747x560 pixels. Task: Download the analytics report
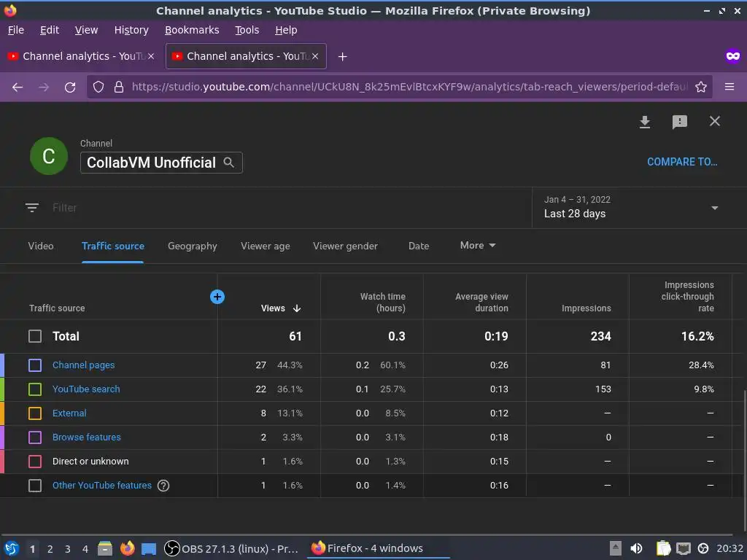click(x=645, y=122)
